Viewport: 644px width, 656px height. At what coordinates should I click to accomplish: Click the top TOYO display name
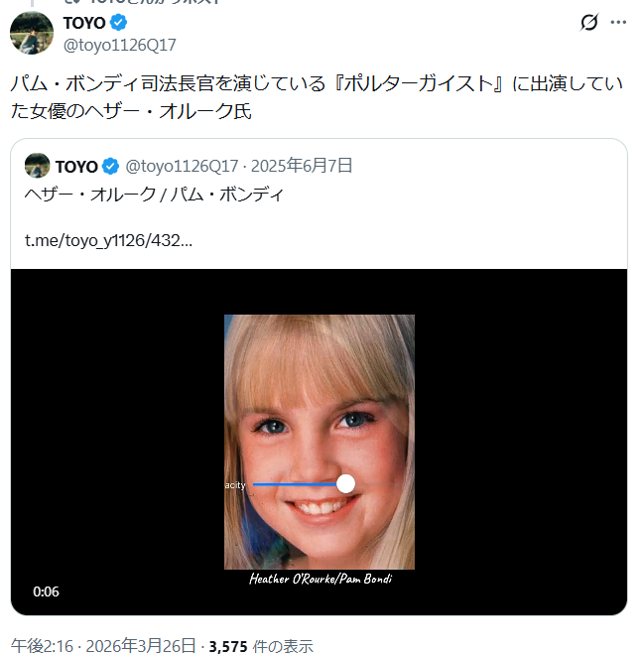coord(83,23)
